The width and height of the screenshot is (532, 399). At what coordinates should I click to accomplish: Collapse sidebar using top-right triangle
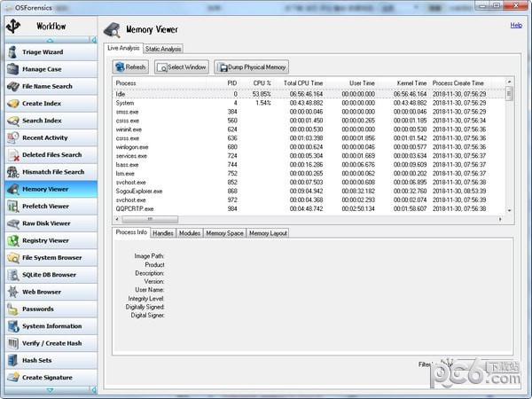(93, 40)
